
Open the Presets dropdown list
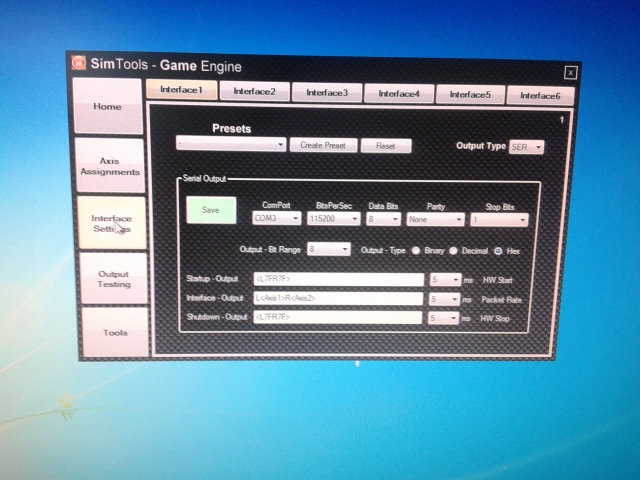tap(231, 144)
